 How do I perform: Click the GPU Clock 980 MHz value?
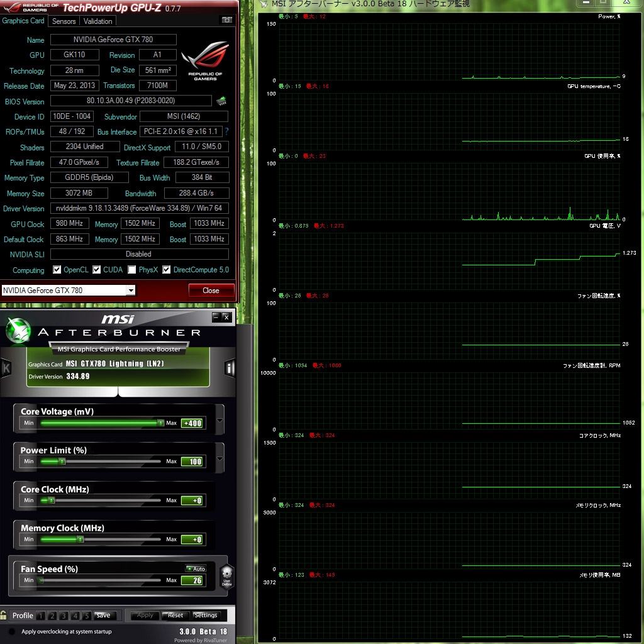click(x=69, y=223)
